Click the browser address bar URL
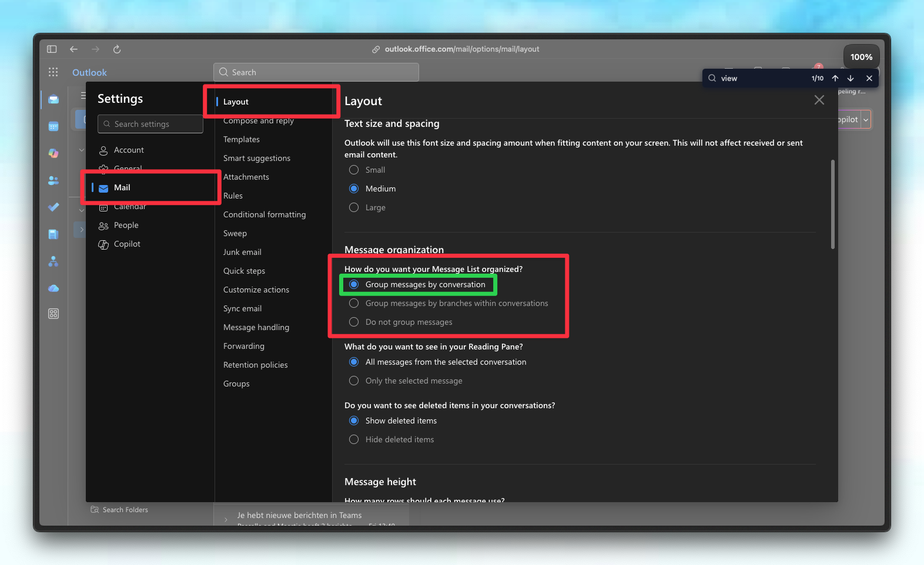 [x=462, y=49]
